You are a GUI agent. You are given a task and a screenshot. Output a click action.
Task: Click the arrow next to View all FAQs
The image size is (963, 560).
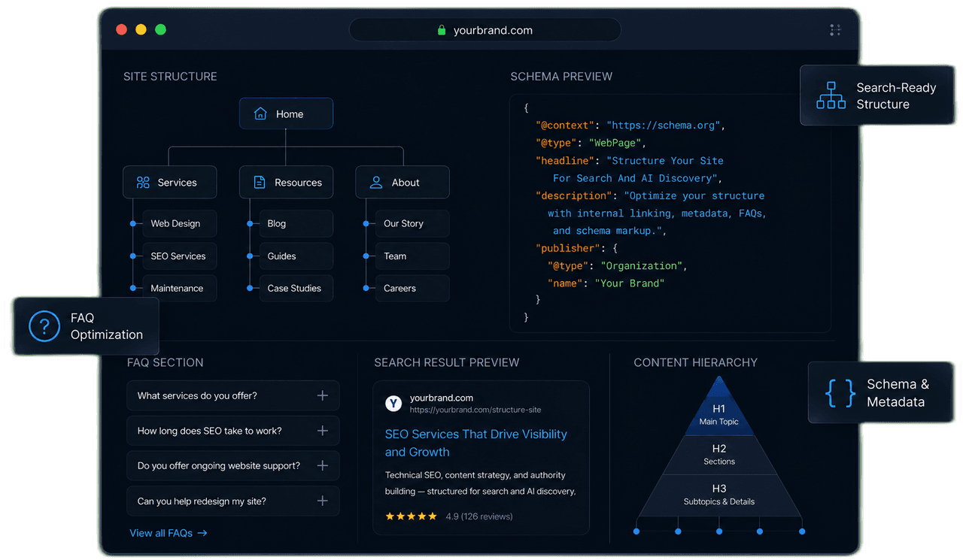click(x=202, y=533)
